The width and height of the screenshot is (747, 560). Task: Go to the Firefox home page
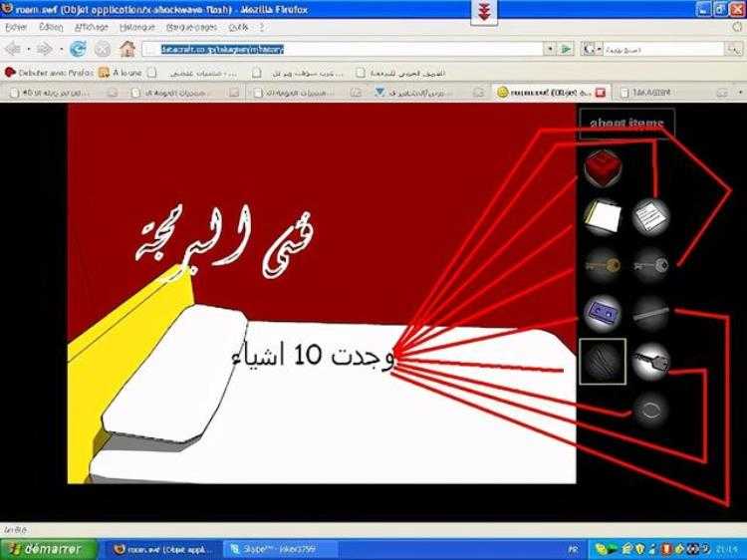126,48
